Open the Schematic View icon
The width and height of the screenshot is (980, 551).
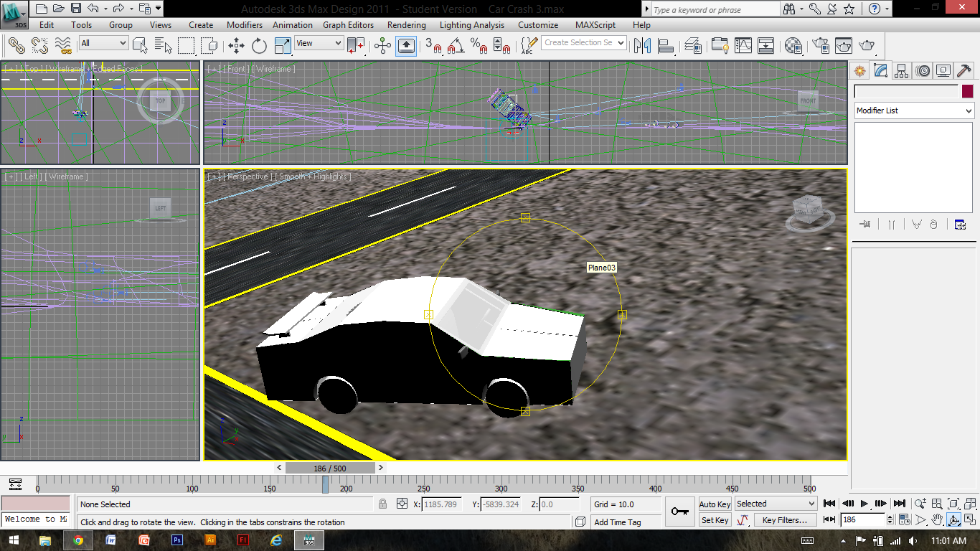766,45
